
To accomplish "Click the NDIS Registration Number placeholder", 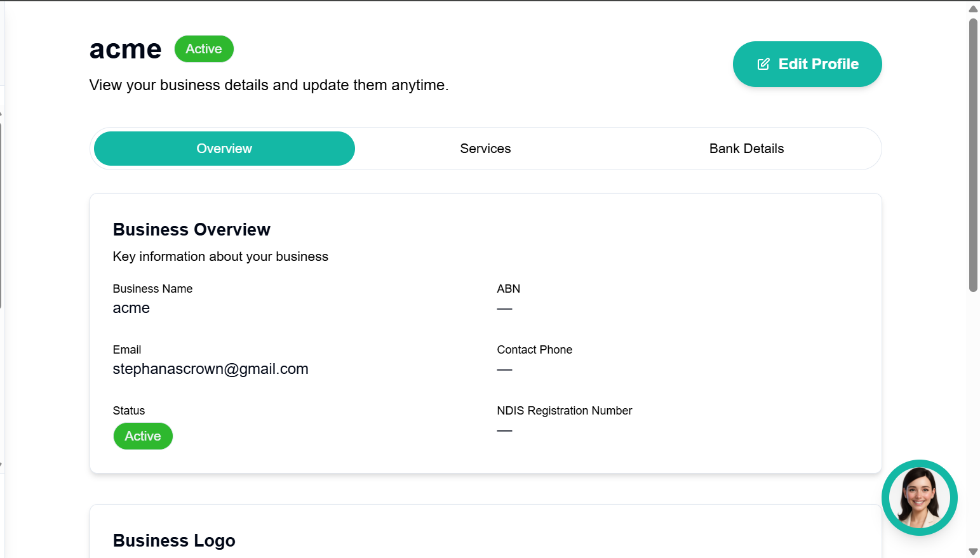I will [504, 430].
